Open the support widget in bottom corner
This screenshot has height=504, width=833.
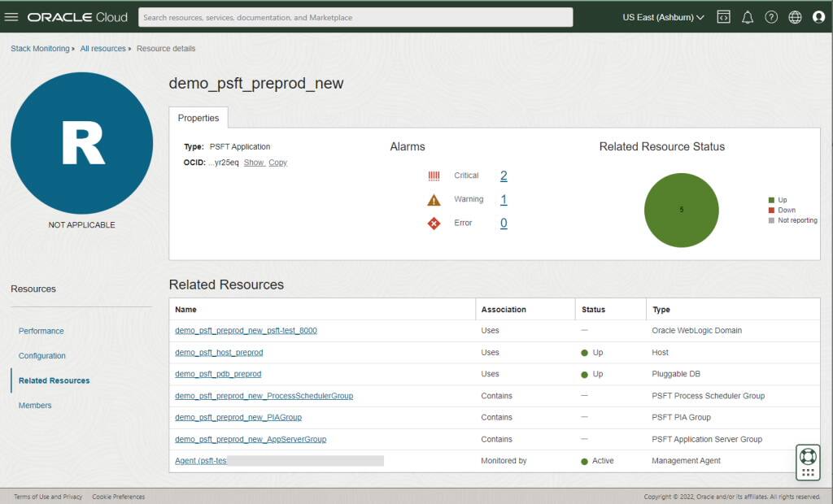pos(807,457)
